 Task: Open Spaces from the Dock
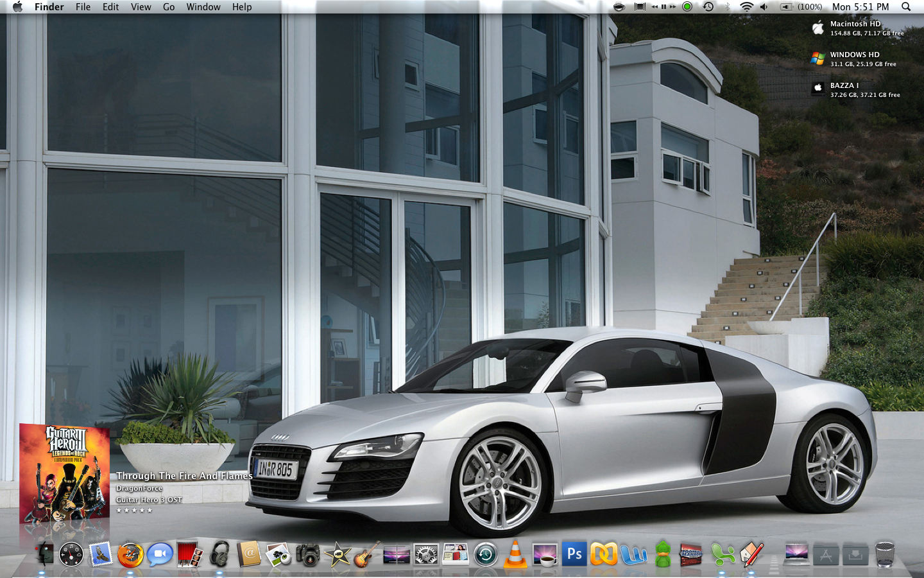click(397, 554)
